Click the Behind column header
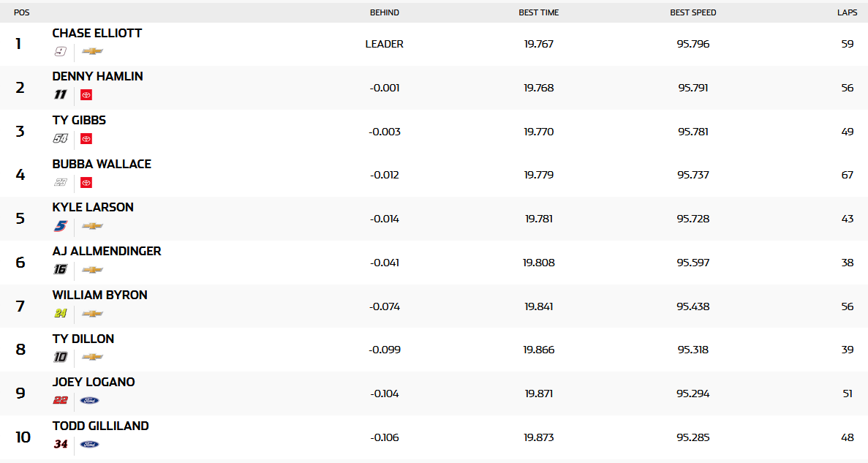This screenshot has width=868, height=463. [x=385, y=12]
